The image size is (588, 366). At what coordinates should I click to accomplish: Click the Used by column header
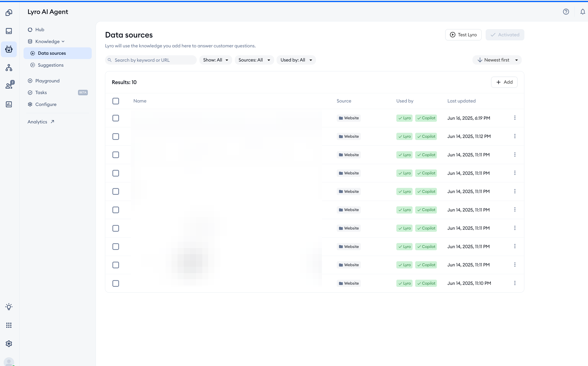point(405,101)
